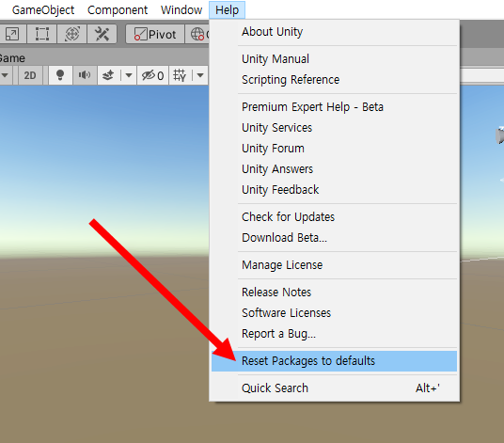
Task: Open Scripting Reference entry
Action: pos(334,80)
